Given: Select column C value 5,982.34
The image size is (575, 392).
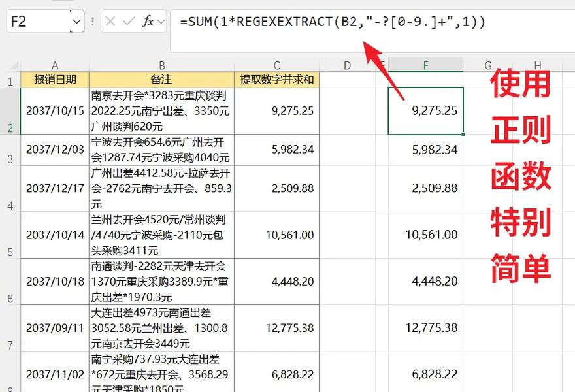Looking at the screenshot, I should pos(277,150).
